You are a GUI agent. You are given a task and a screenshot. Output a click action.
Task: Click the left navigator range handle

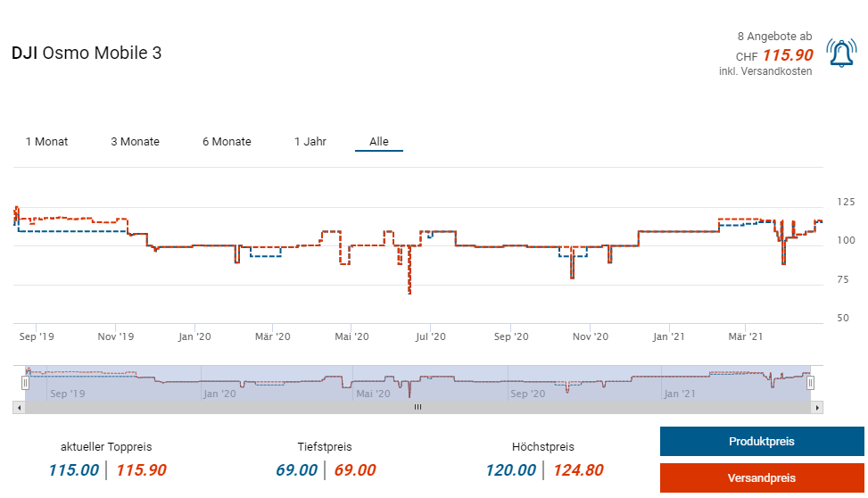[25, 382]
